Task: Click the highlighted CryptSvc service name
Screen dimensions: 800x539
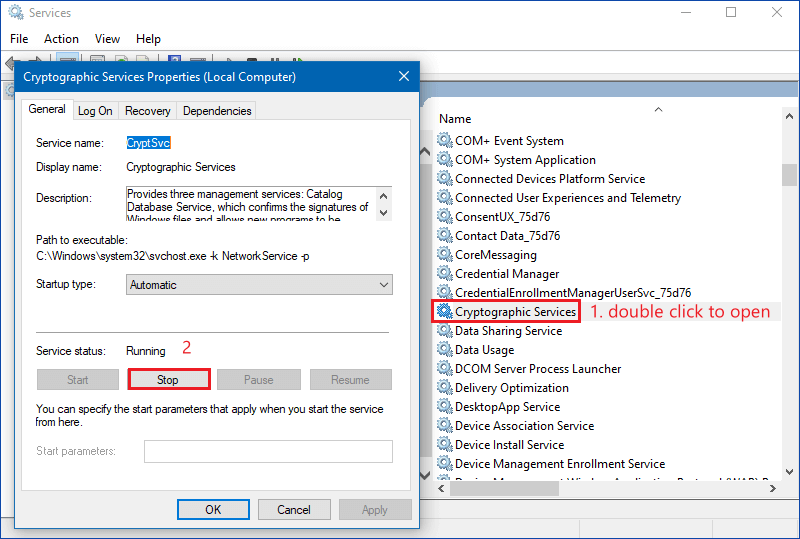Action: pyautogui.click(x=148, y=143)
